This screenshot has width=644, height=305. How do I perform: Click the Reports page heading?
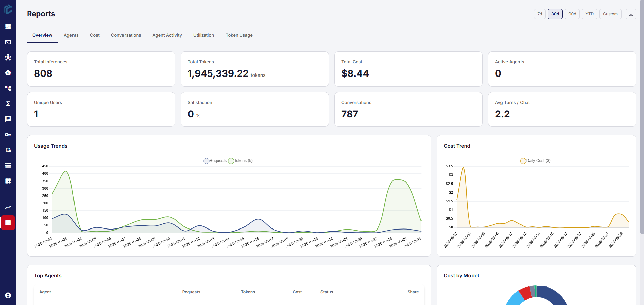(41, 14)
